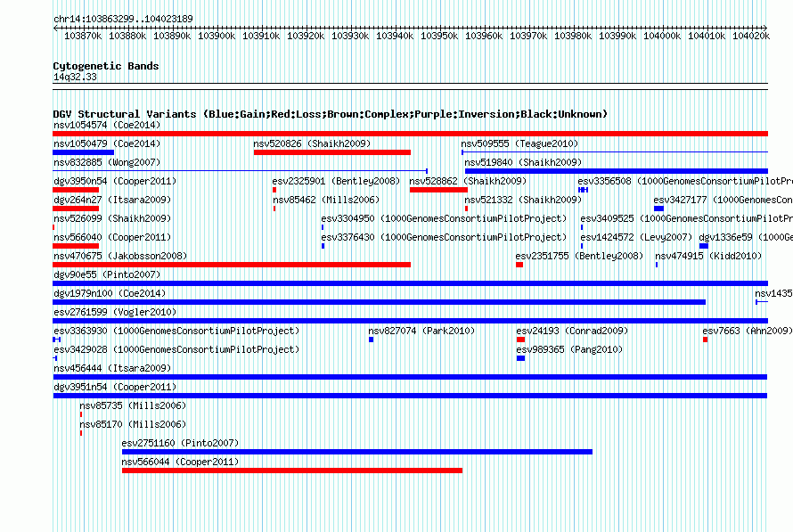Select the blue dgv3951n54 gain bar

click(410, 396)
